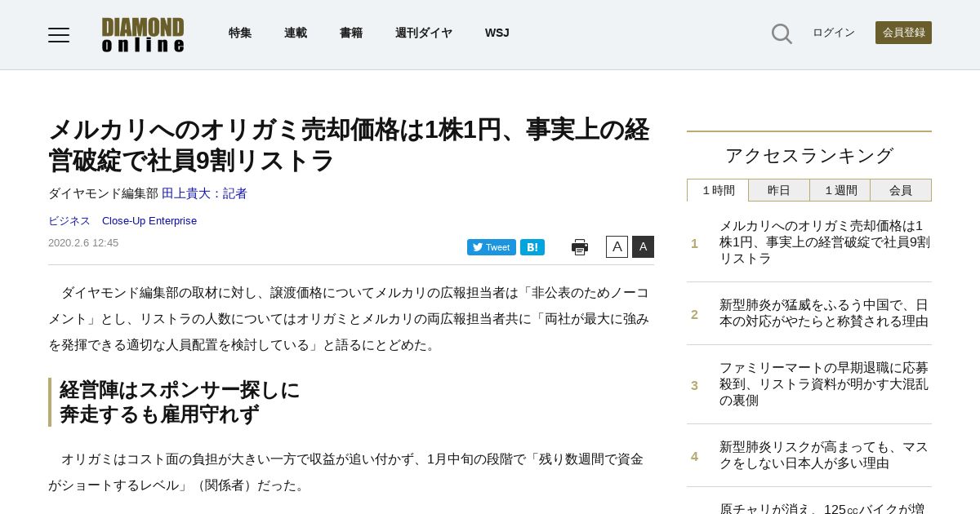Open the WSJ menu
980x514 pixels.
[x=497, y=33]
